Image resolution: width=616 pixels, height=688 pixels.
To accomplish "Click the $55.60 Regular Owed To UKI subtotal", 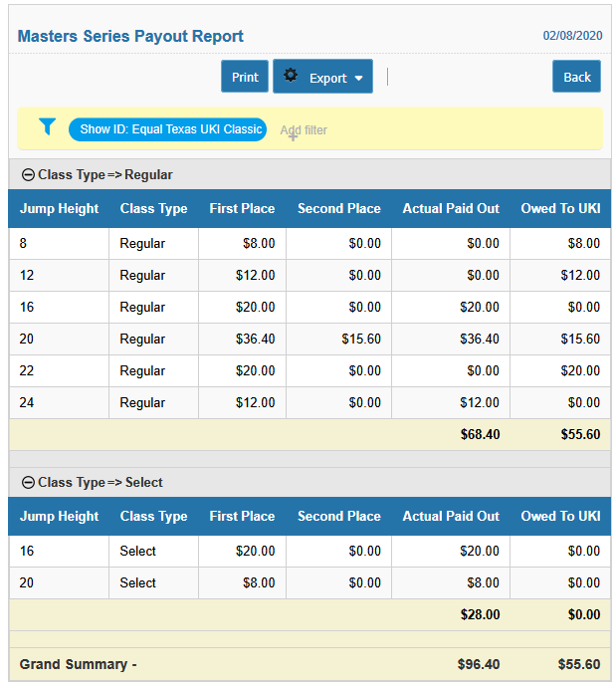I will click(580, 434).
